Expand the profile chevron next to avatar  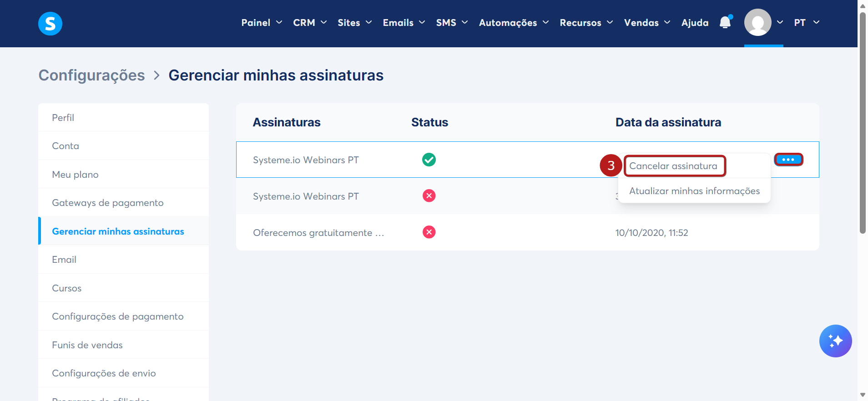tap(780, 22)
